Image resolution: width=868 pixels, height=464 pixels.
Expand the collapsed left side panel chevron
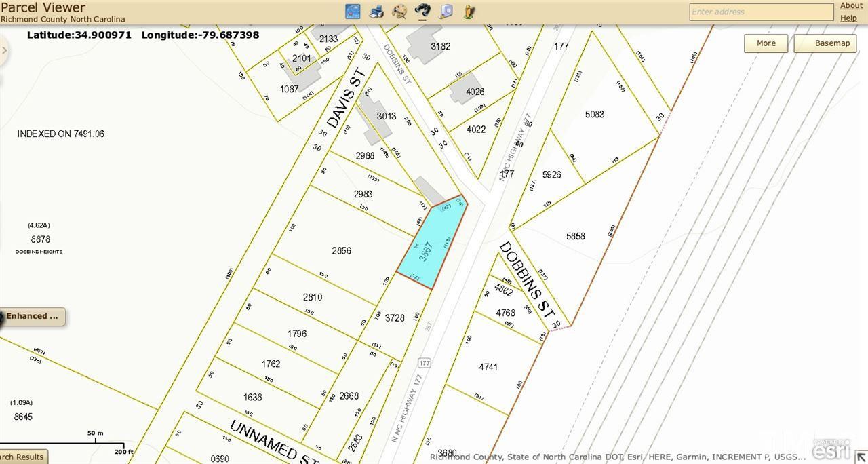point(5,49)
